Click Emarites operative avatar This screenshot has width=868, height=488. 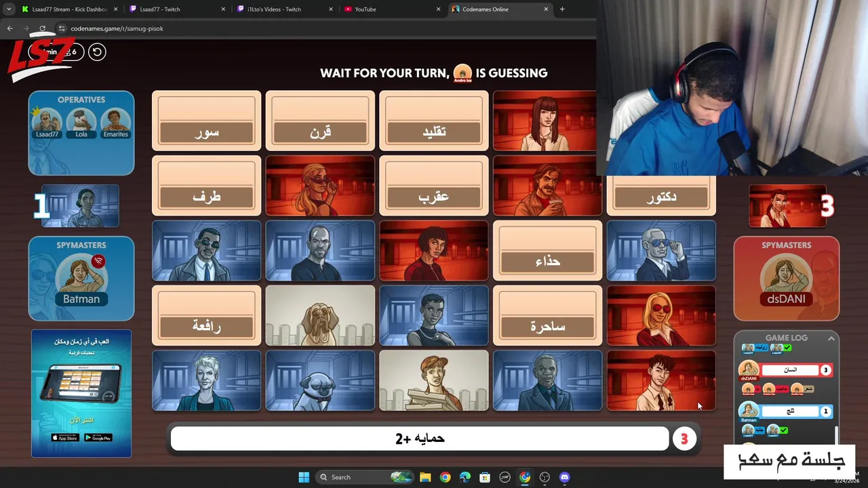[115, 121]
